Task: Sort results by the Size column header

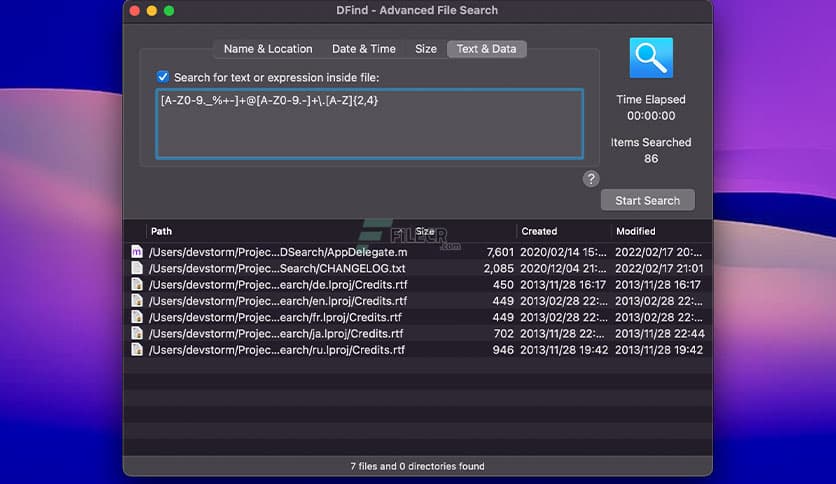Action: tap(424, 231)
